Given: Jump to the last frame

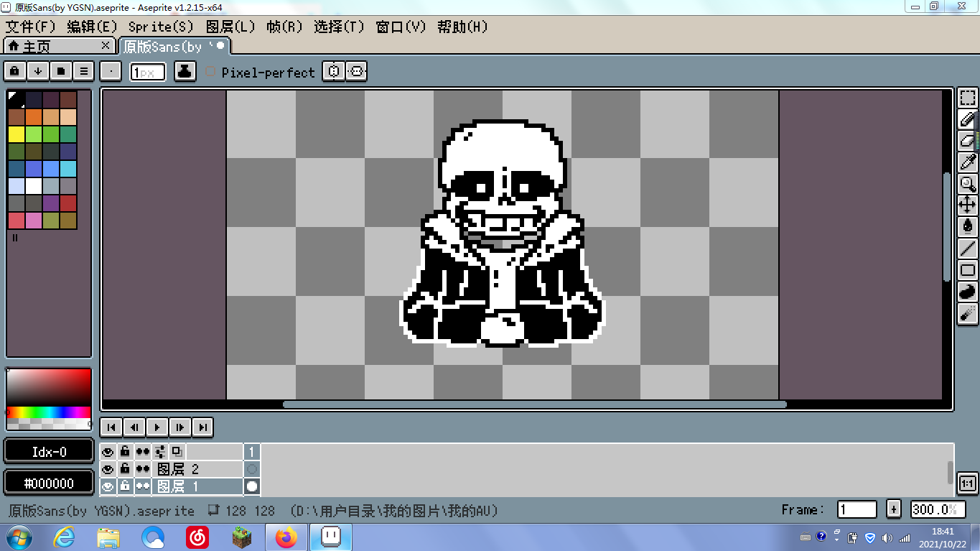Looking at the screenshot, I should coord(203,427).
